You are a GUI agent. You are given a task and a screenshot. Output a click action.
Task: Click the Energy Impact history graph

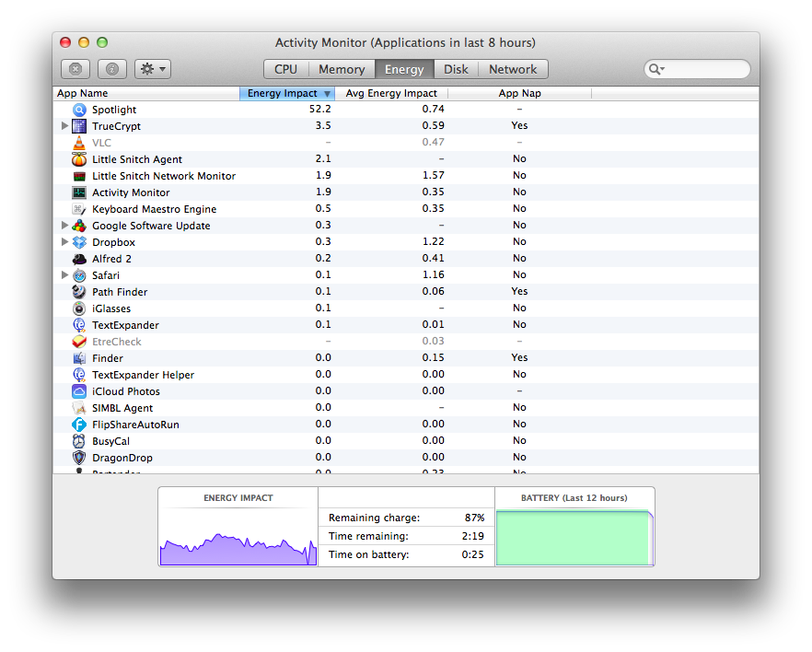coord(238,549)
